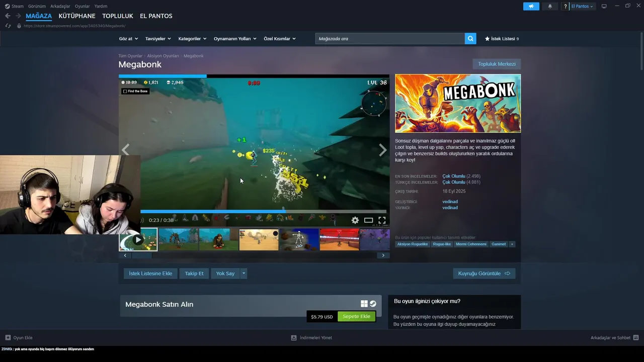The image size is (644, 362).
Task: Click the Steam browser back arrow
Action: [8, 16]
